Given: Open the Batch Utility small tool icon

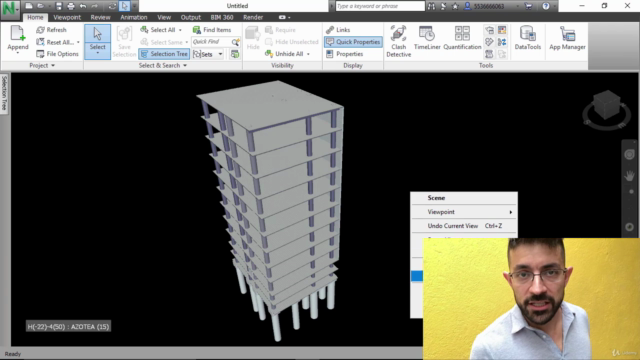Looking at the screenshot, I should point(502,42).
